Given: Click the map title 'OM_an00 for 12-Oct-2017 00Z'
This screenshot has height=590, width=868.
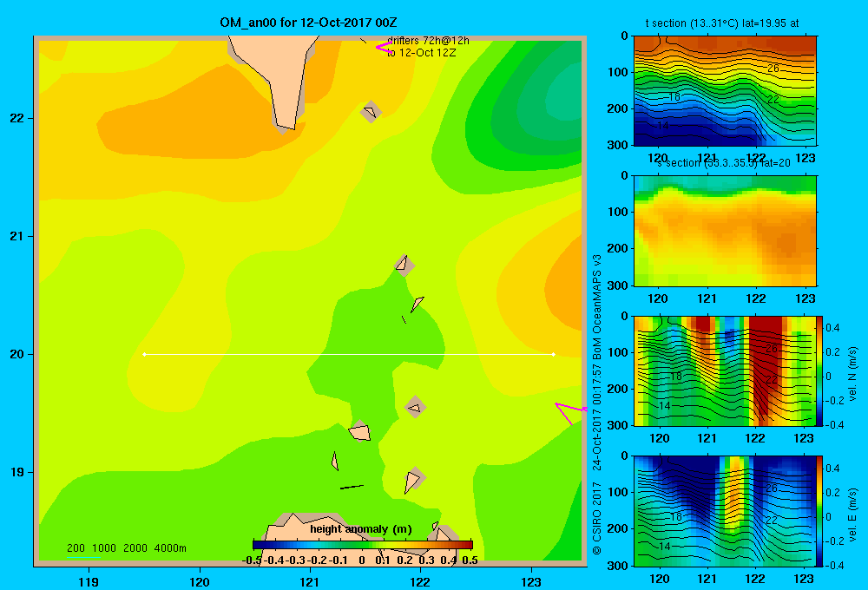Looking at the screenshot, I should pos(308,23).
